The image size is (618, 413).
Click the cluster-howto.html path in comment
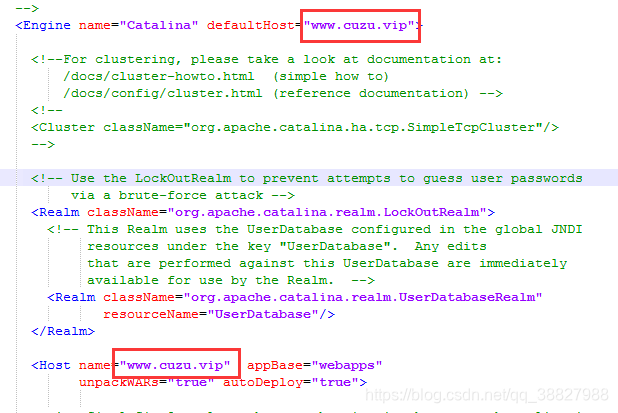tap(158, 76)
